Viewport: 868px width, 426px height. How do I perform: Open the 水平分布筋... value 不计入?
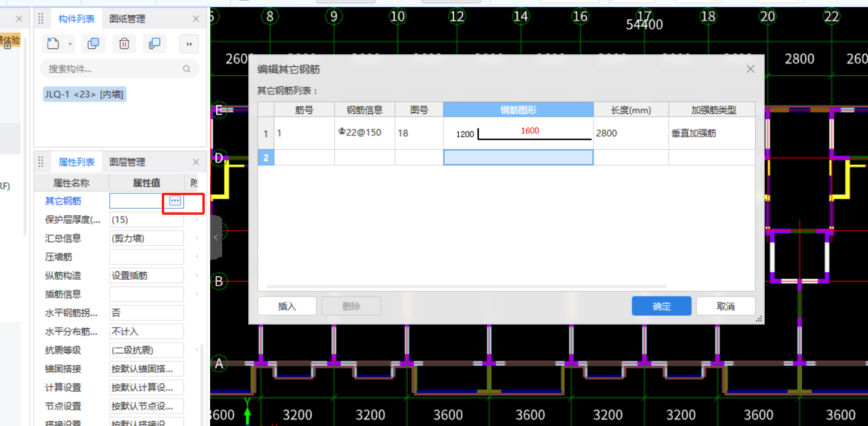click(146, 331)
